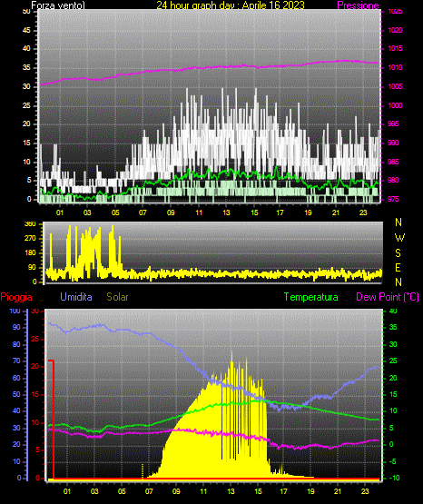423x504 pixels.
Task: Click the Pioggia legend label
Action: 16,297
